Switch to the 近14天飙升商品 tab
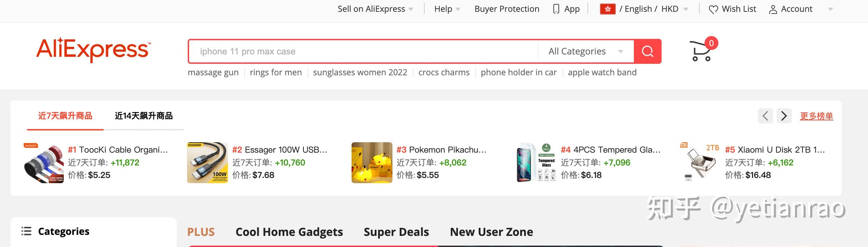Viewport: 868px width, 247px height. [144, 116]
